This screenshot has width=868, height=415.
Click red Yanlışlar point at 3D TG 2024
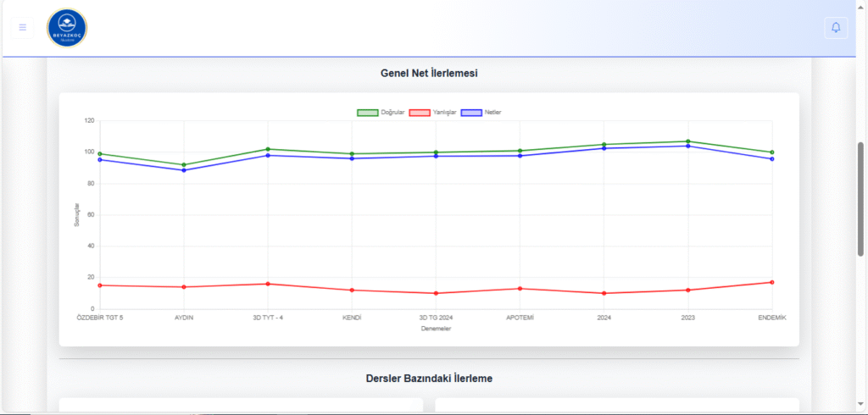[x=436, y=293]
